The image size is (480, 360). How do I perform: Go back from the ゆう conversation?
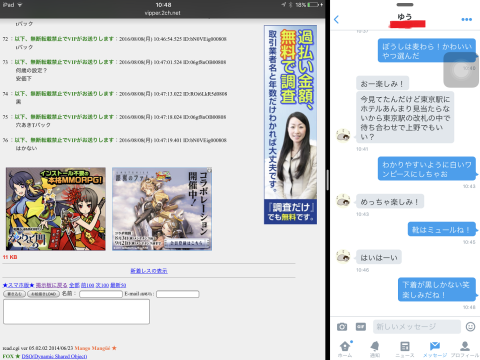click(336, 19)
